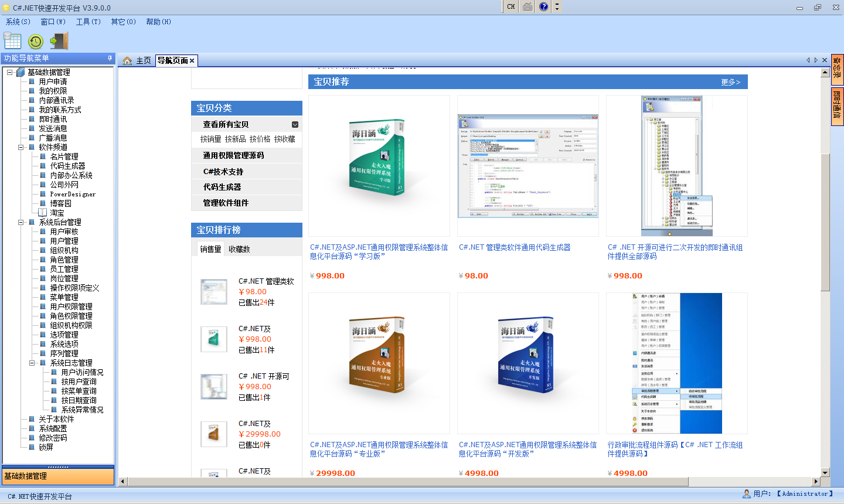
Task: Open blue 开发版 product box thumbnail
Action: coord(528,363)
